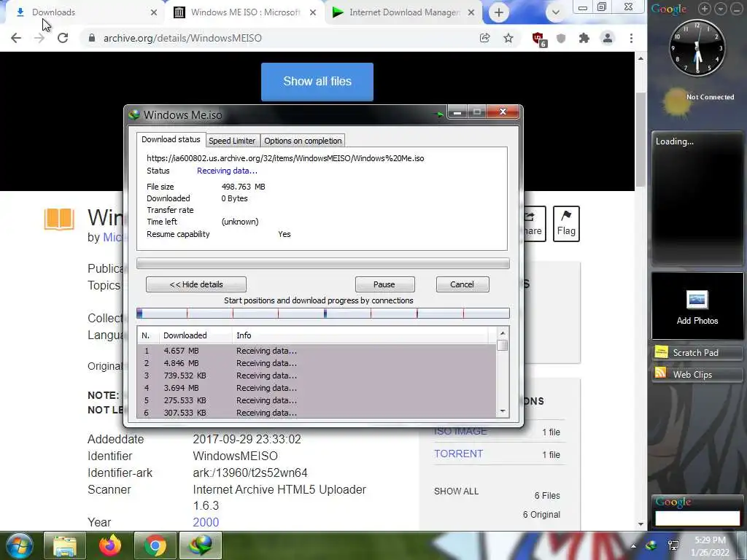Click the archive.org texts book icon
The height and width of the screenshot is (560, 747).
click(x=59, y=219)
